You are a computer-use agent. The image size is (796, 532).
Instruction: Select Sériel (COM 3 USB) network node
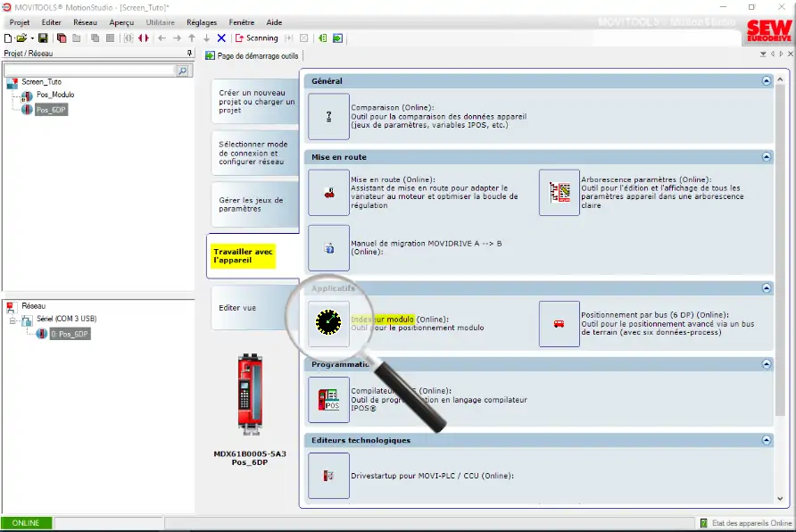(x=67, y=319)
